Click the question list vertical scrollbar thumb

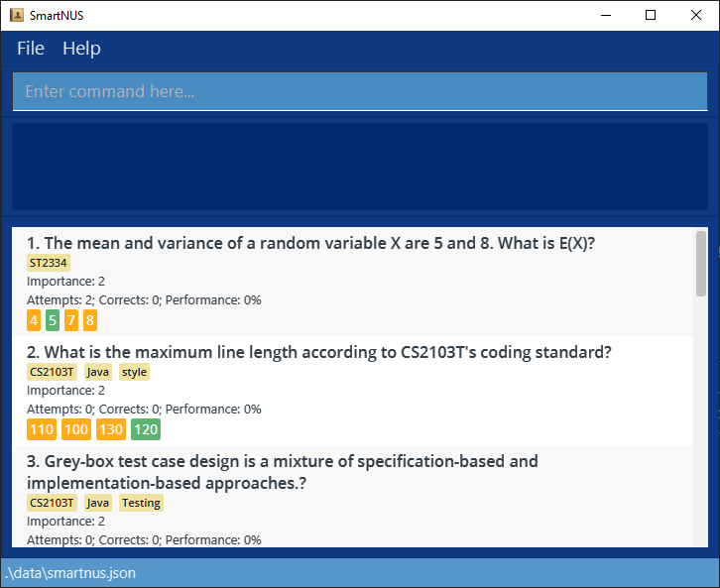click(x=701, y=263)
